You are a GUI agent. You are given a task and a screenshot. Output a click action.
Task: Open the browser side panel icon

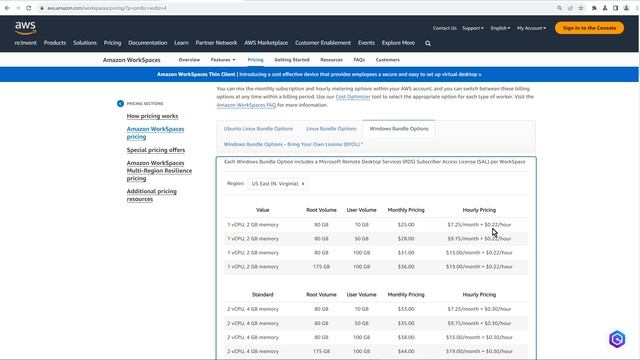tap(616, 8)
